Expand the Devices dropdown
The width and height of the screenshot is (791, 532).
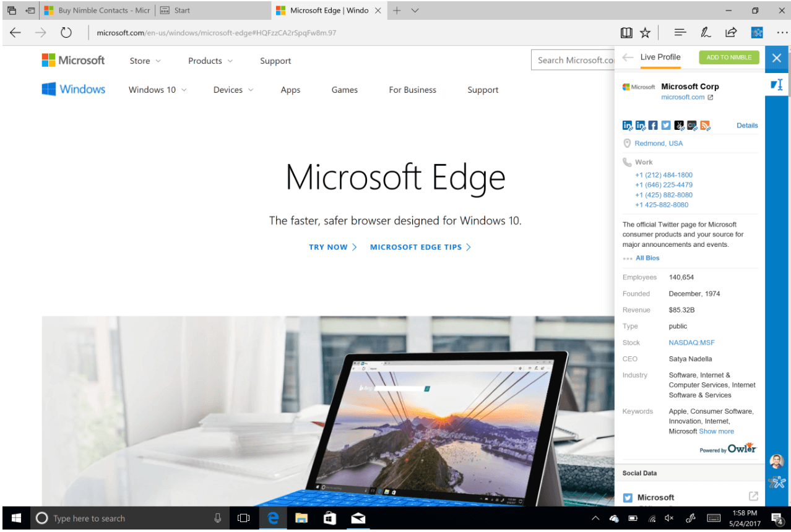[x=233, y=90]
